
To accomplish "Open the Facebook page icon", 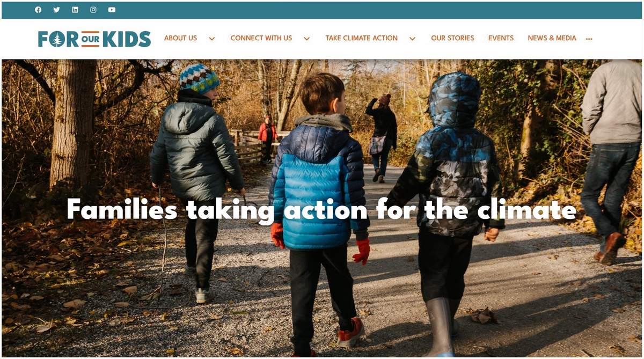I will point(38,10).
